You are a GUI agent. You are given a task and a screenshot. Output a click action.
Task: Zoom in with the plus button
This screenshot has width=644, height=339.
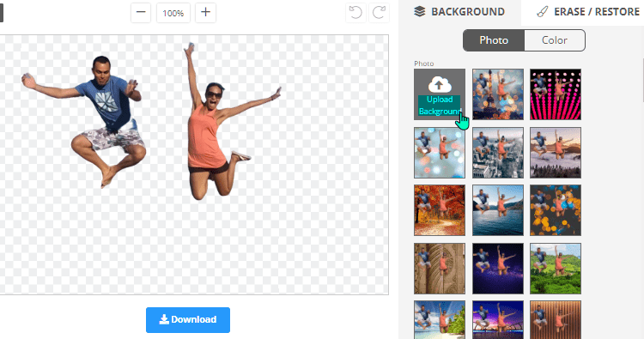coord(205,13)
